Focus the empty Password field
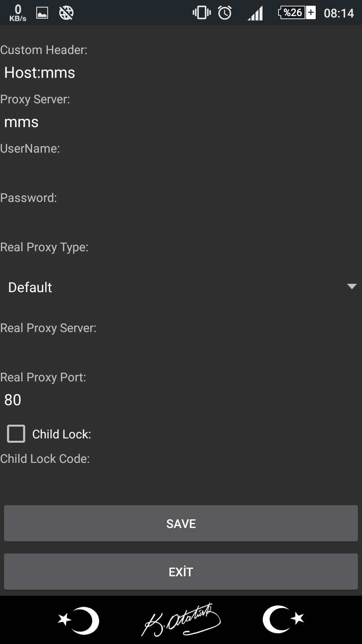362x644 pixels. click(181, 221)
